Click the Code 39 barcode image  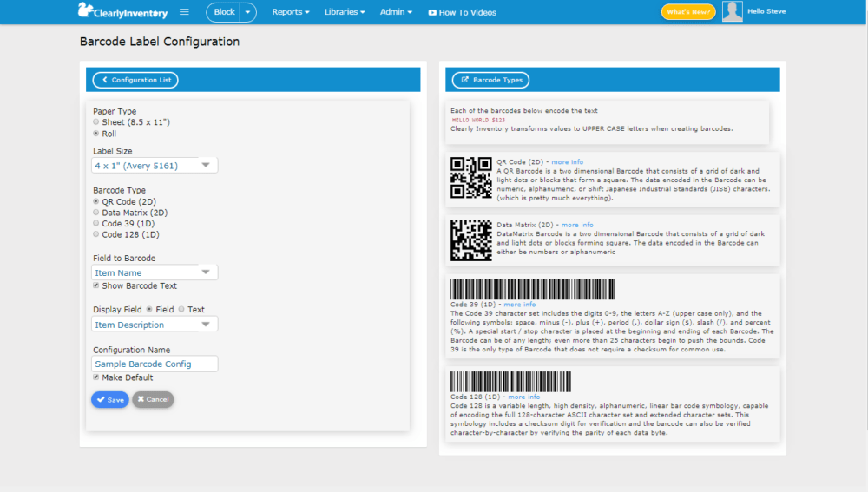[532, 289]
